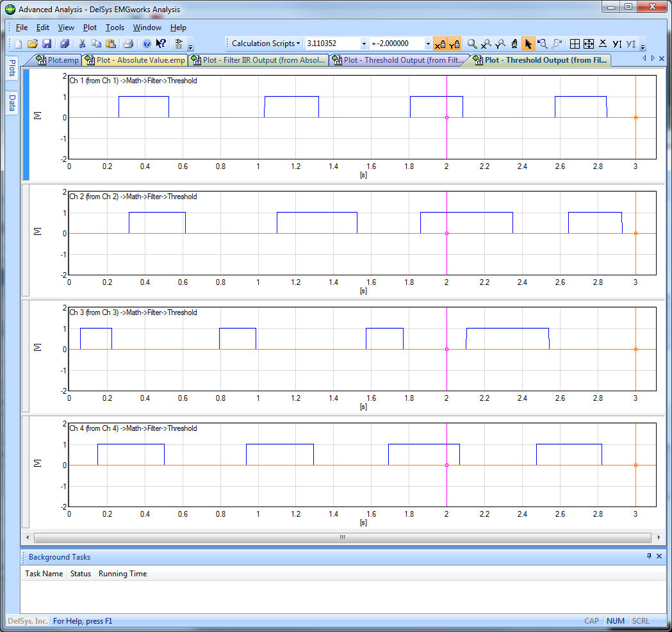Image resolution: width=672 pixels, height=632 pixels.
Task: Toggle the X-axis lock button
Action: (x=440, y=44)
